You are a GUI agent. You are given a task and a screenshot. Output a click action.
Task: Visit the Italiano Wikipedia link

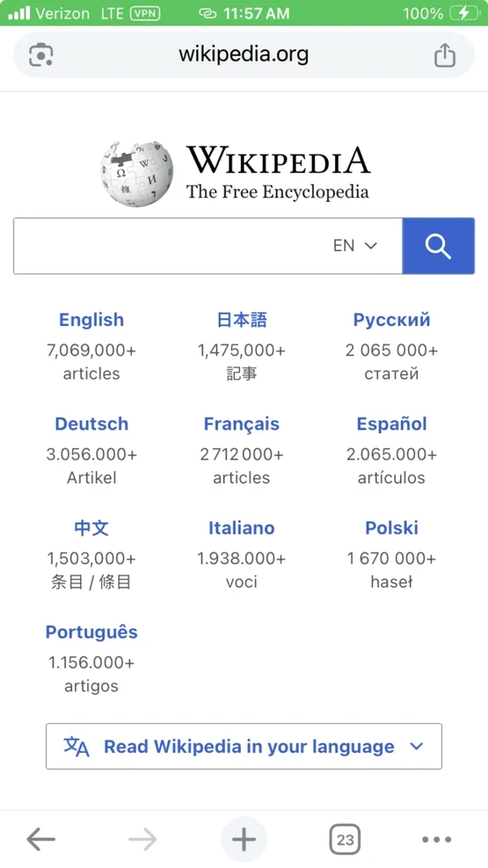(x=241, y=528)
